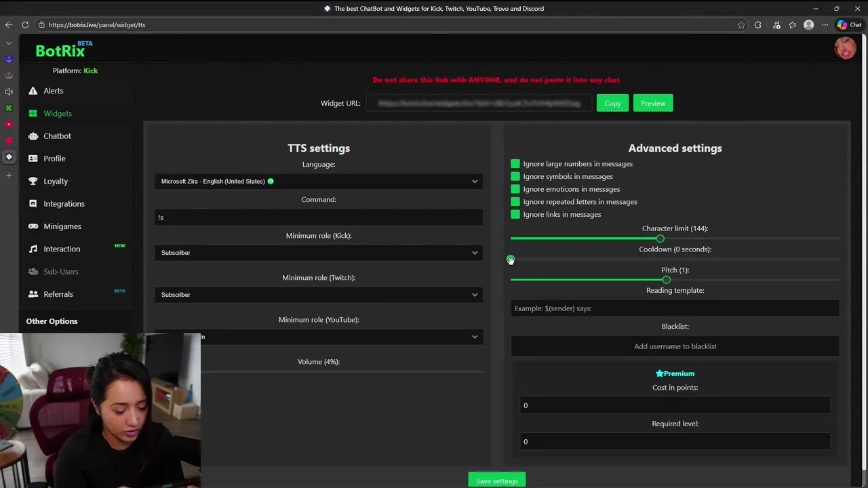Toggle Ignore links in messages
The width and height of the screenshot is (868, 488).
pyautogui.click(x=515, y=214)
